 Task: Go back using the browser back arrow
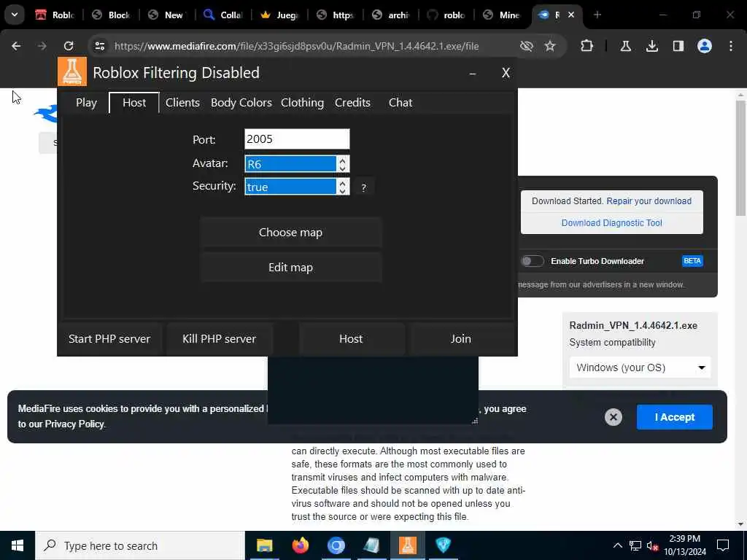pyautogui.click(x=16, y=46)
